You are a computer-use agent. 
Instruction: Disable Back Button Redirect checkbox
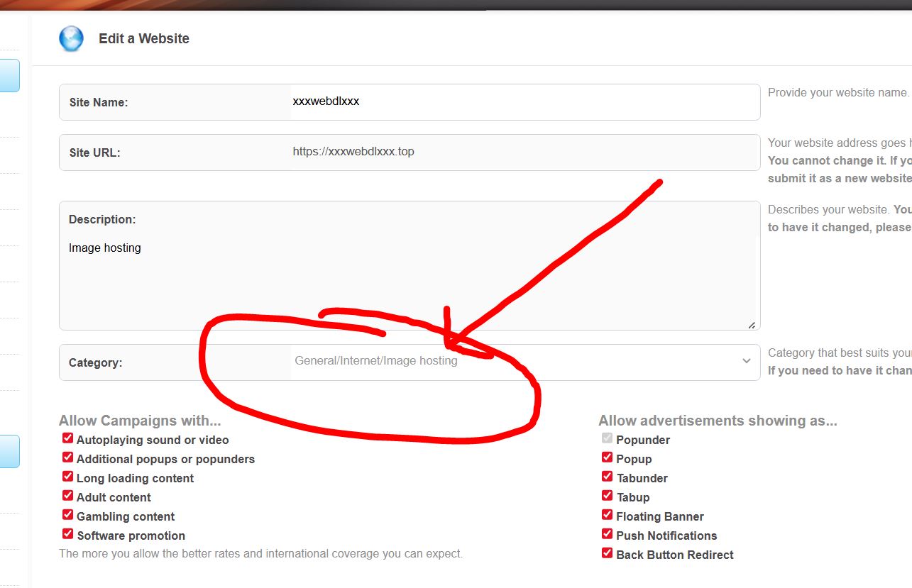coord(607,554)
